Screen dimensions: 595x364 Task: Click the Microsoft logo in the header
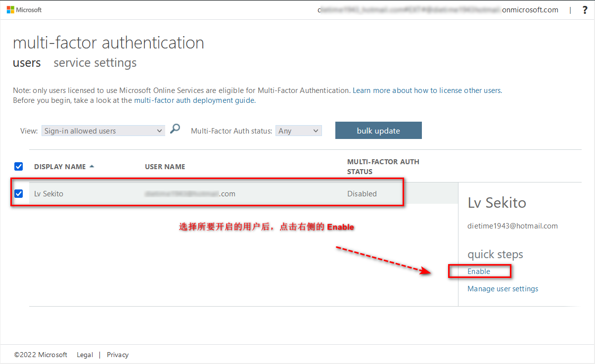click(24, 9)
